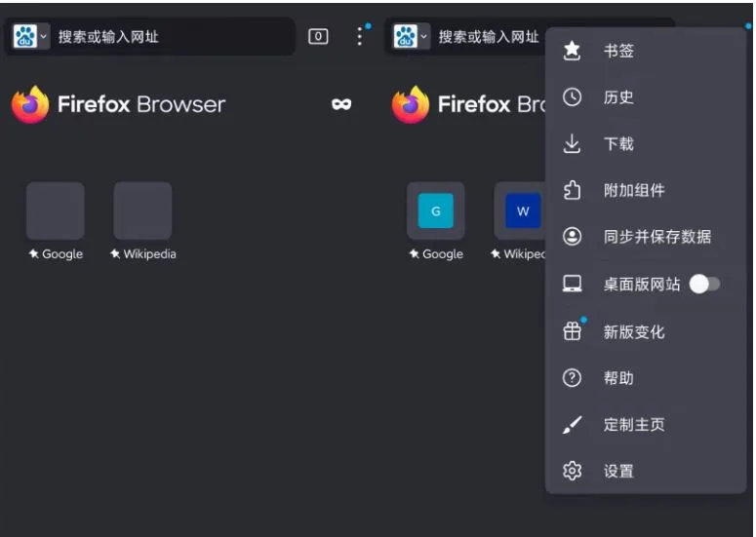
Task: Open the three-dot menu in left panel
Action: (360, 37)
